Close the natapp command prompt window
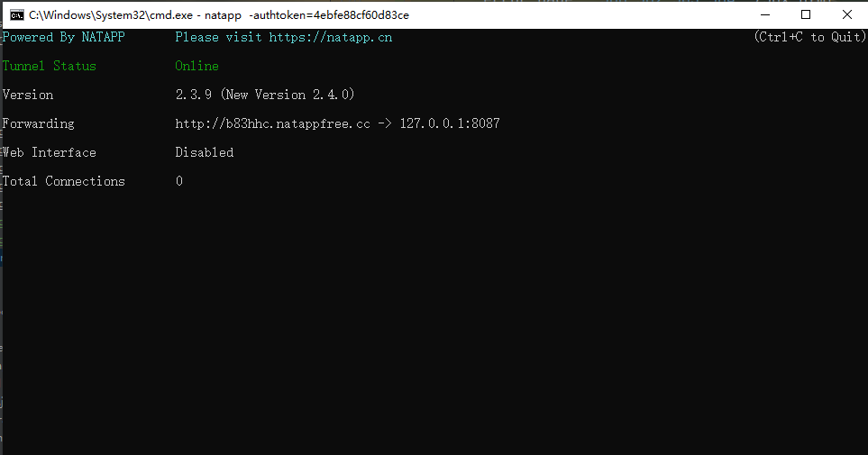 [x=847, y=15]
